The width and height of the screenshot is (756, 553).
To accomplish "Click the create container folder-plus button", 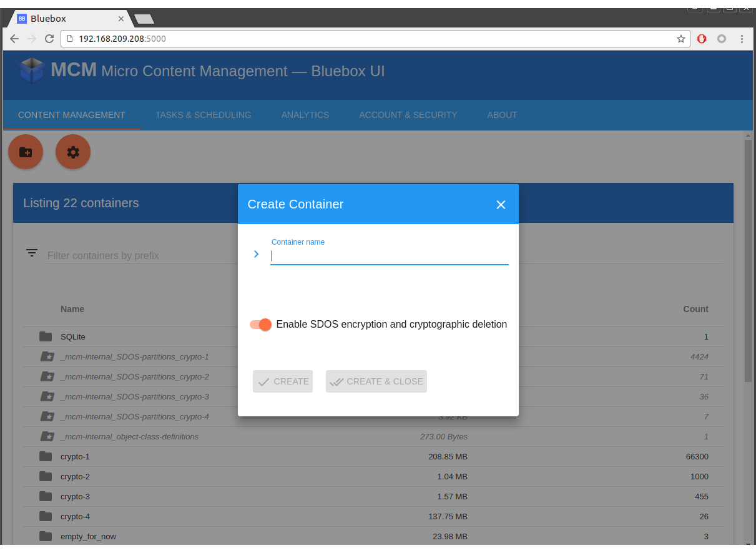I will [x=26, y=152].
